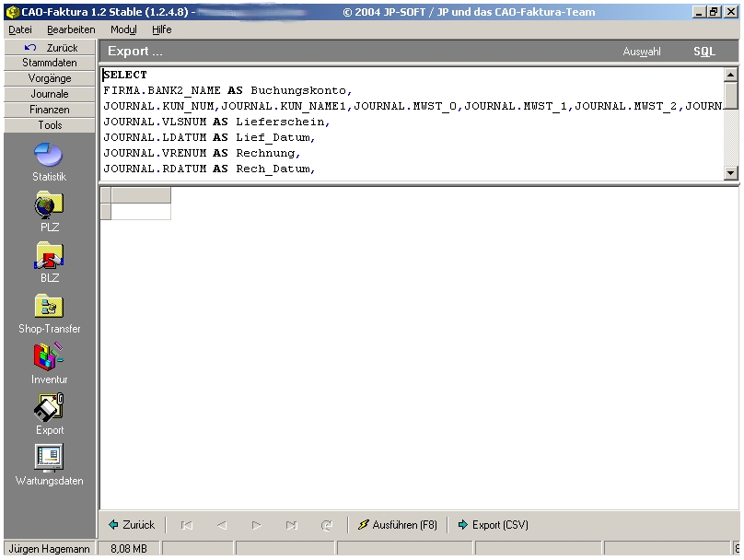Click the SQL editor scrollbar thumb
This screenshot has height=560, width=744.
click(731, 96)
